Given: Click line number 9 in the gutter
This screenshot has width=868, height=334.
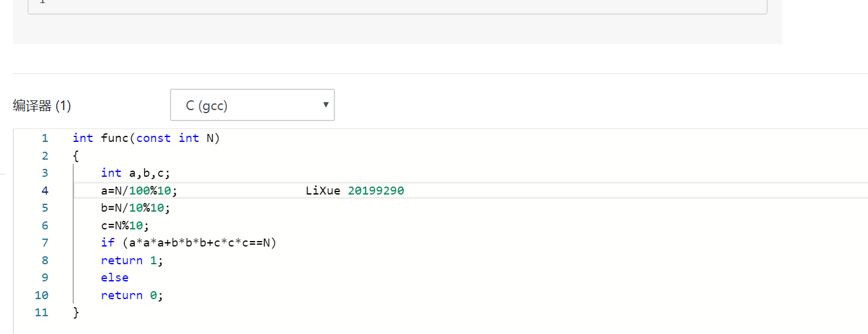Looking at the screenshot, I should [x=44, y=278].
